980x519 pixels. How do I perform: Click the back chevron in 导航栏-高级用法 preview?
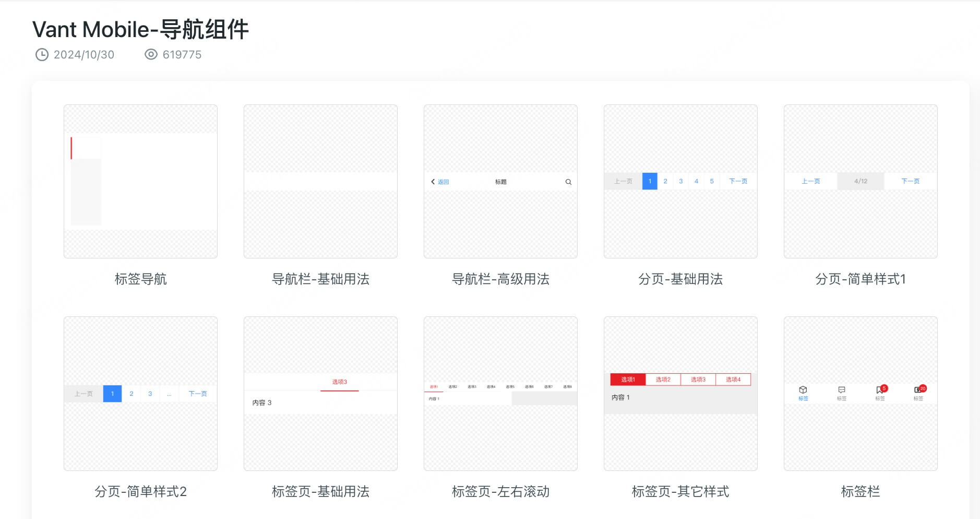pos(433,182)
